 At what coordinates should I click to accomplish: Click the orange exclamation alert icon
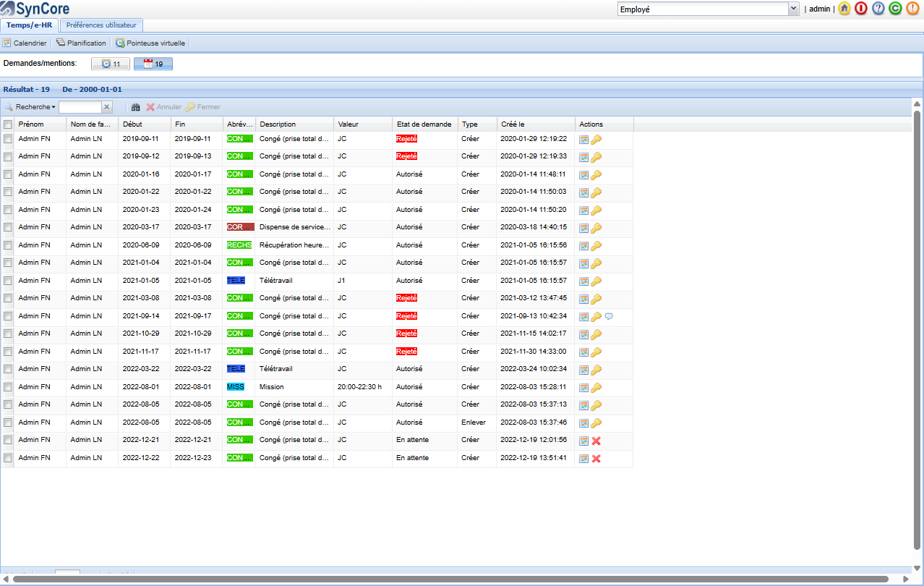tap(912, 9)
